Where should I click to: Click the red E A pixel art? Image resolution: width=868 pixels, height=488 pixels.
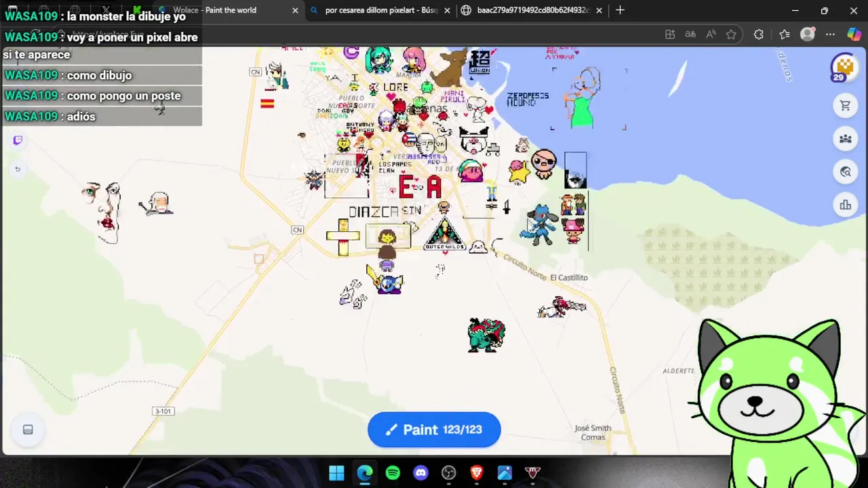[420, 187]
